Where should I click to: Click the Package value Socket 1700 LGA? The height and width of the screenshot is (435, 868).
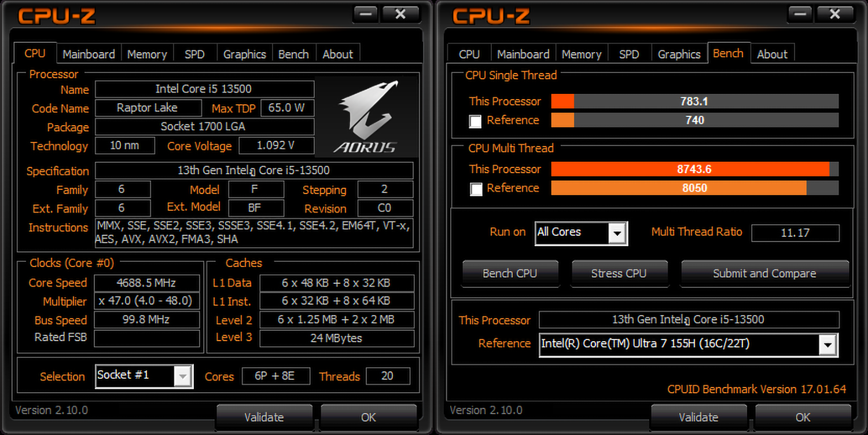204,127
